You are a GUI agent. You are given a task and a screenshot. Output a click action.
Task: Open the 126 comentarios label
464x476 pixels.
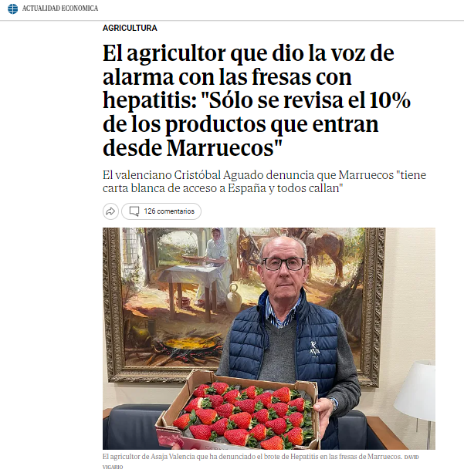pos(169,211)
